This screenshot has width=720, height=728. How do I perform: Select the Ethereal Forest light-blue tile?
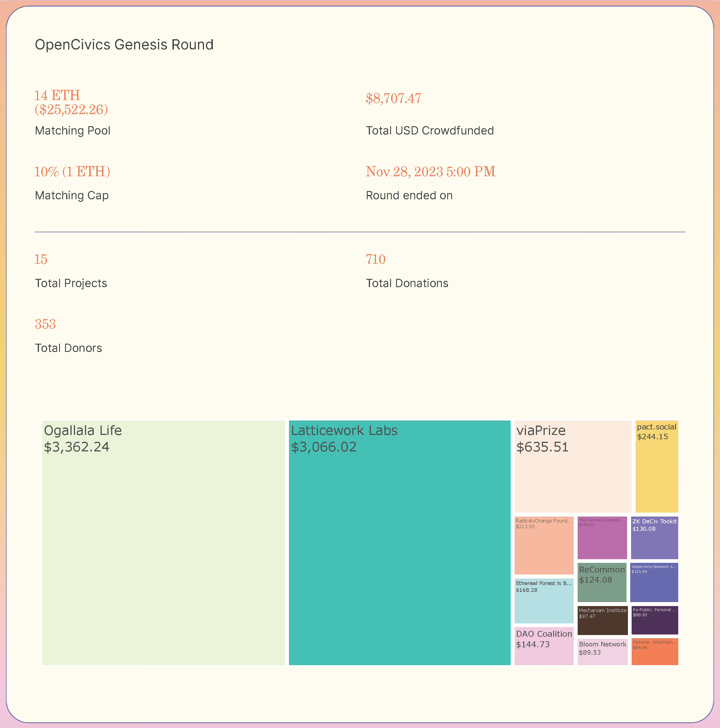pos(544,601)
